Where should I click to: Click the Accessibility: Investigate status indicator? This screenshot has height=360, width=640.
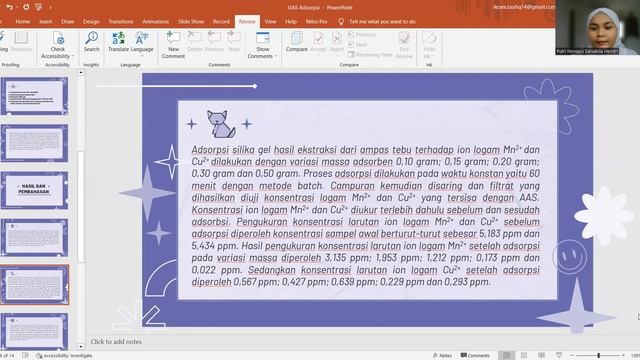64,356
